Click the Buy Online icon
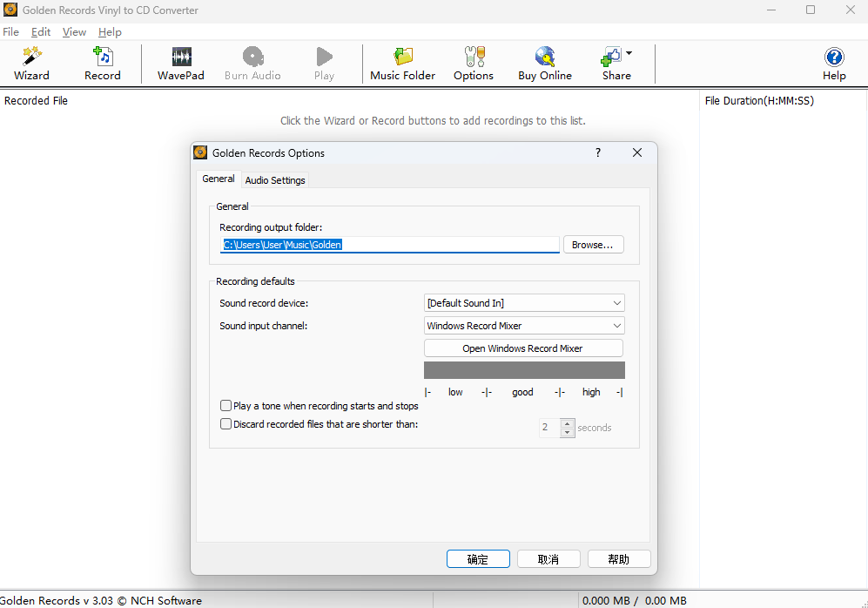This screenshot has height=608, width=868. 545,57
